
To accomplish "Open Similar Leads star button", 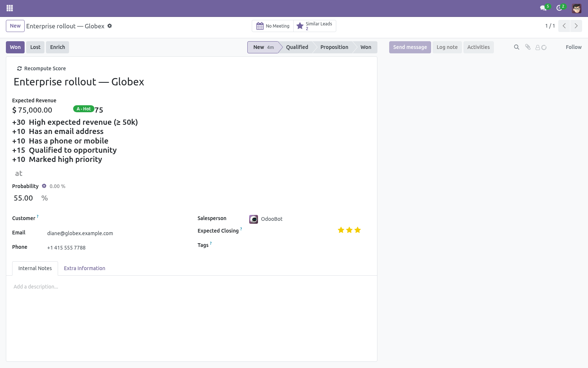I will tap(315, 26).
